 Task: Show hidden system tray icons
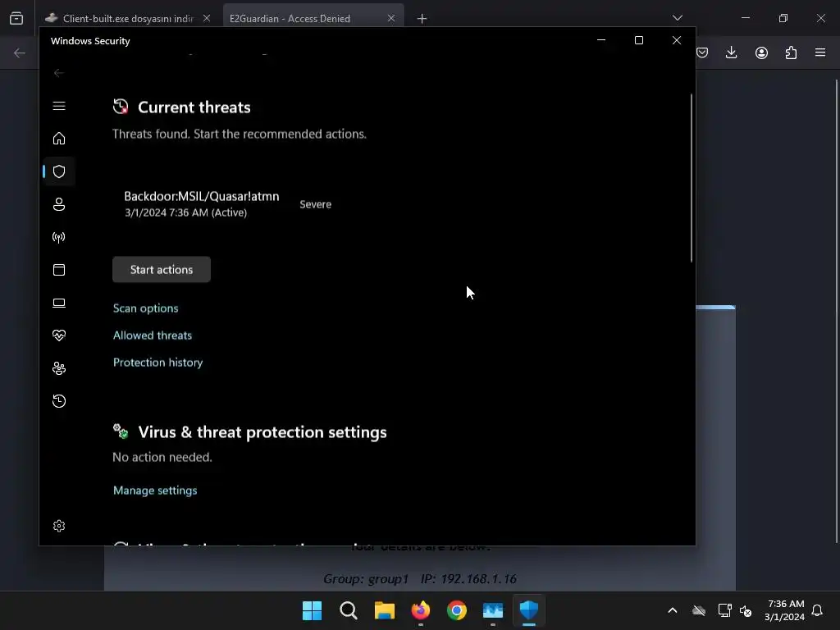(x=673, y=610)
